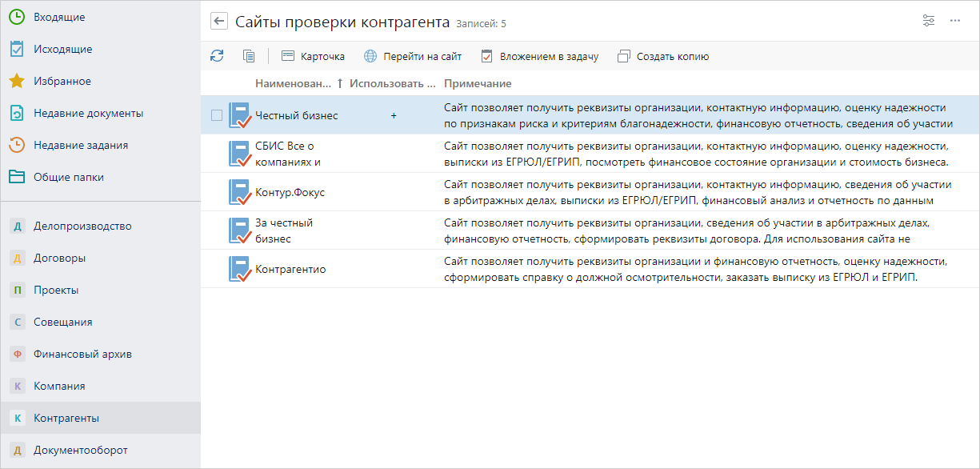The height and width of the screenshot is (469, 980).
Task: Click the Создать копию button
Action: [663, 57]
